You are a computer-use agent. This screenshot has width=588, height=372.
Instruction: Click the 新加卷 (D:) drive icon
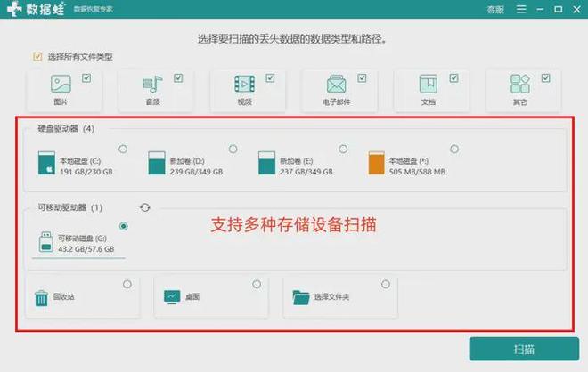coord(157,163)
